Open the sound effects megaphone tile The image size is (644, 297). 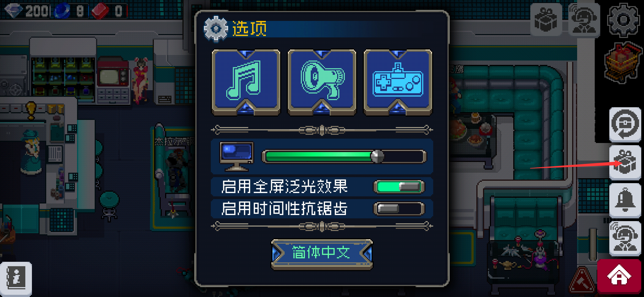(322, 82)
